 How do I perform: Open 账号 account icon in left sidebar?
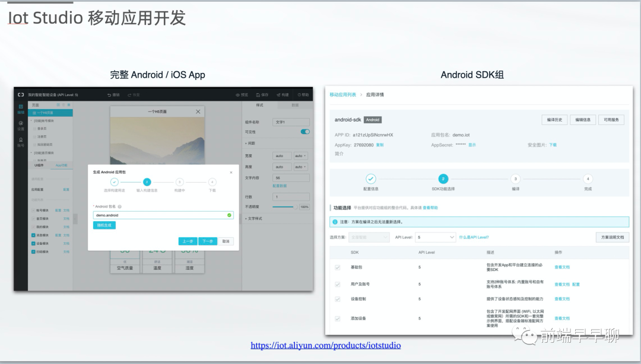click(20, 139)
